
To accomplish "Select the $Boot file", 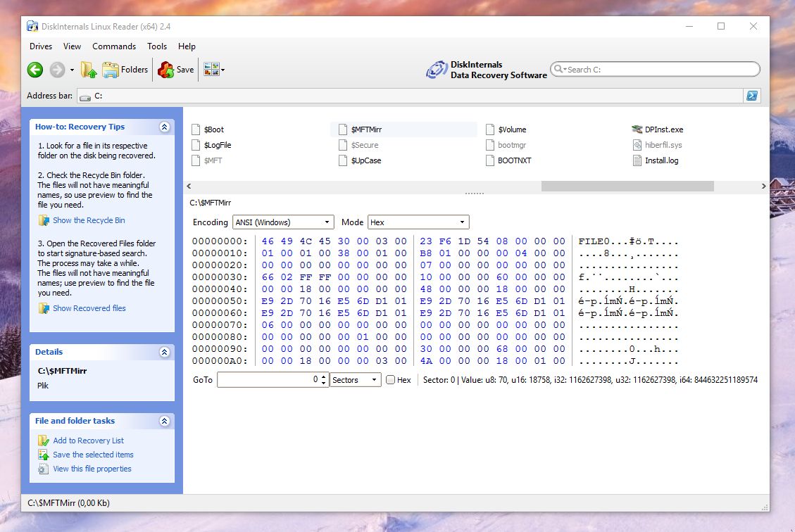I will pos(208,129).
